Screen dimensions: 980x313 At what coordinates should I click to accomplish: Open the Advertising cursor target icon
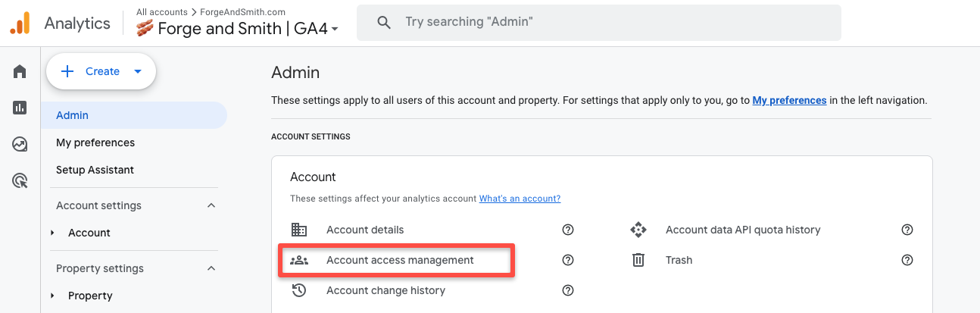coord(20,180)
